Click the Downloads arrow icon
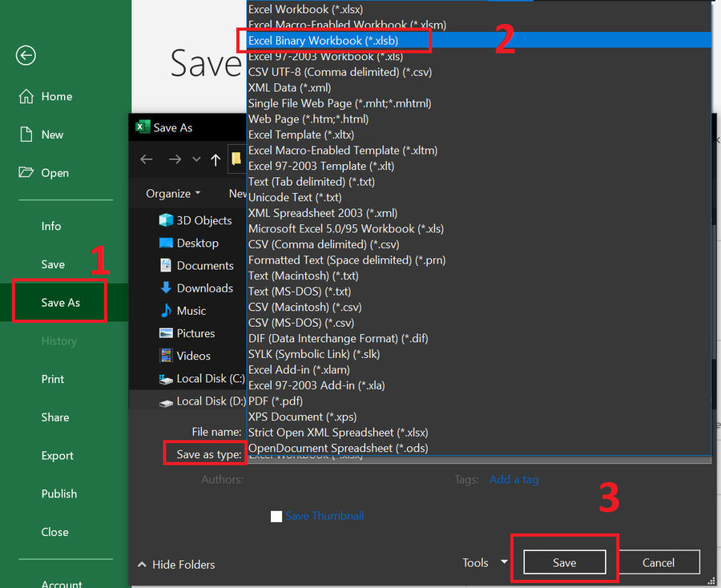The width and height of the screenshot is (721, 588). (x=166, y=288)
